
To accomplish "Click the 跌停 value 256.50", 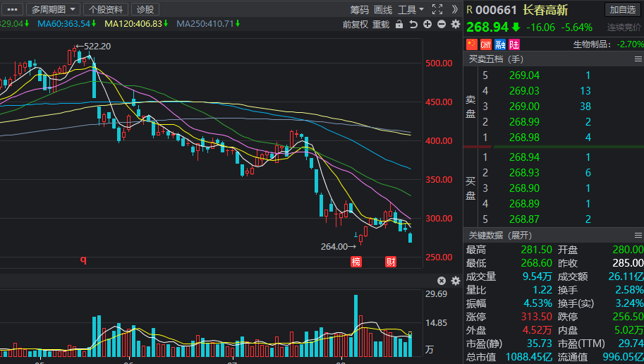I will click(628, 317).
